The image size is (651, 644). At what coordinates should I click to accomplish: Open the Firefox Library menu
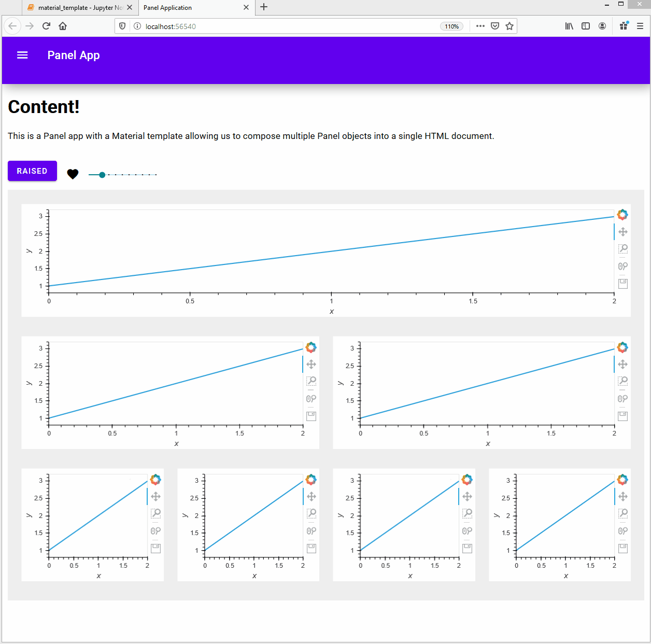tap(569, 26)
